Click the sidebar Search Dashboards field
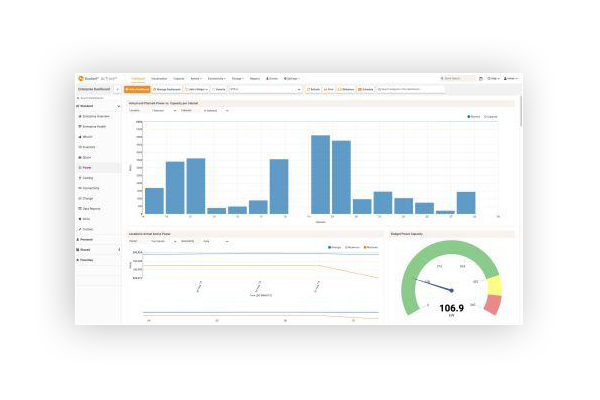The height and width of the screenshot is (400, 600). (x=98, y=98)
